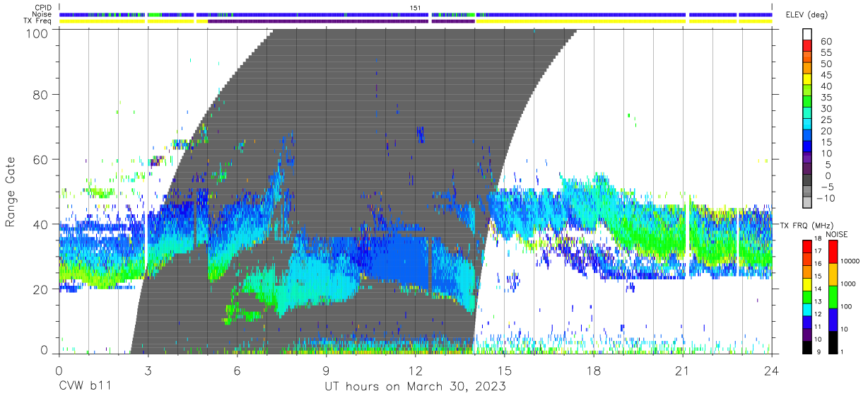868x401 pixels.
Task: Select red swatch on TX FRQ colorbar
Action: click(x=806, y=246)
